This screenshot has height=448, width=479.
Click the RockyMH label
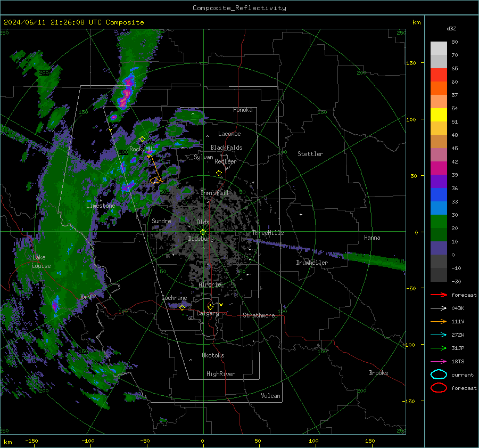pos(141,149)
